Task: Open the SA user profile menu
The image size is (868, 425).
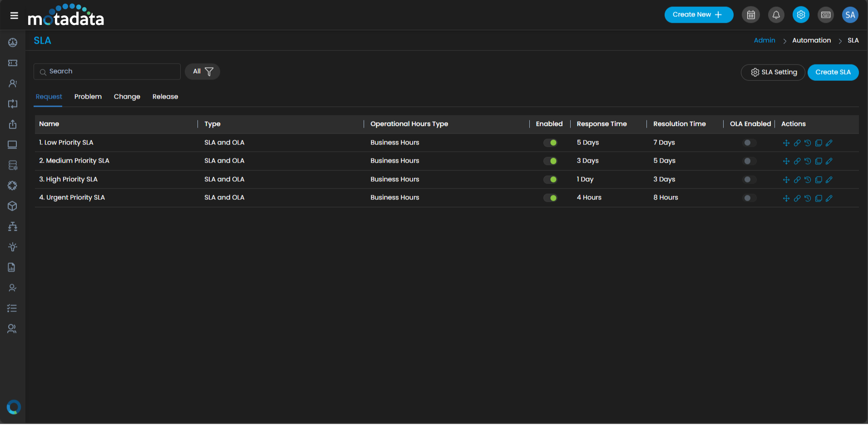Action: pos(850,15)
